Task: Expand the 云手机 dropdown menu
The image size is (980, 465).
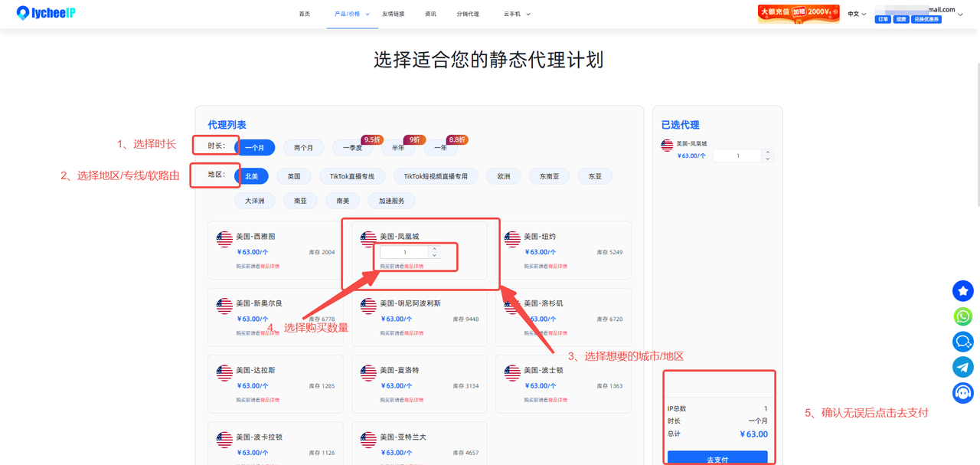Action: 517,14
